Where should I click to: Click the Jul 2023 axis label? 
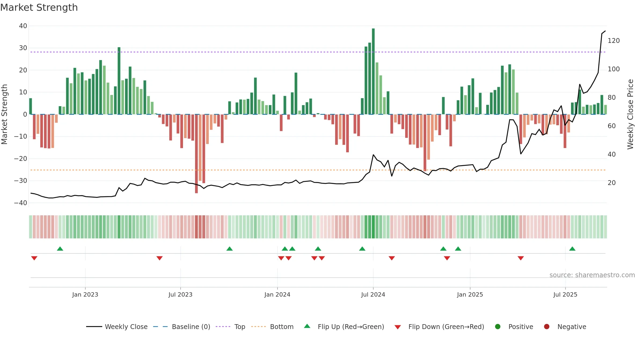180,294
